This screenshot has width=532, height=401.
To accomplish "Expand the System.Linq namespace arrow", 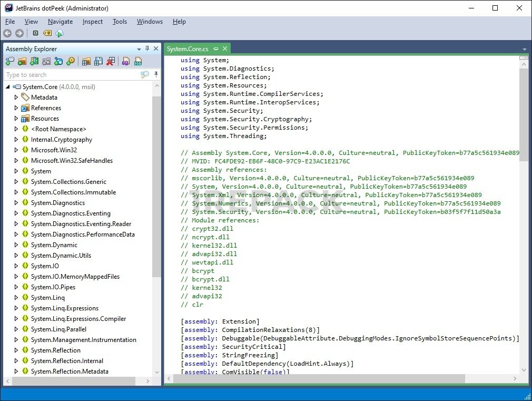I will click(x=16, y=297).
